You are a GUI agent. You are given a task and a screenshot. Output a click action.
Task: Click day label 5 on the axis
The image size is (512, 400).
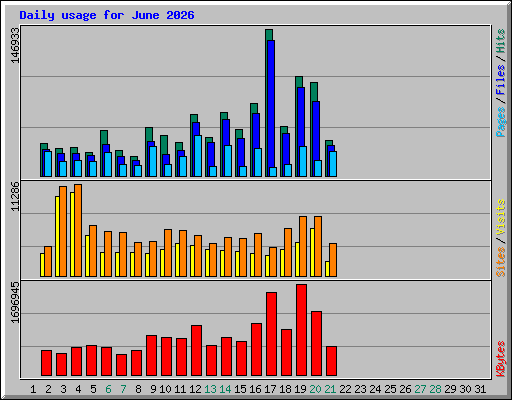click(x=93, y=389)
